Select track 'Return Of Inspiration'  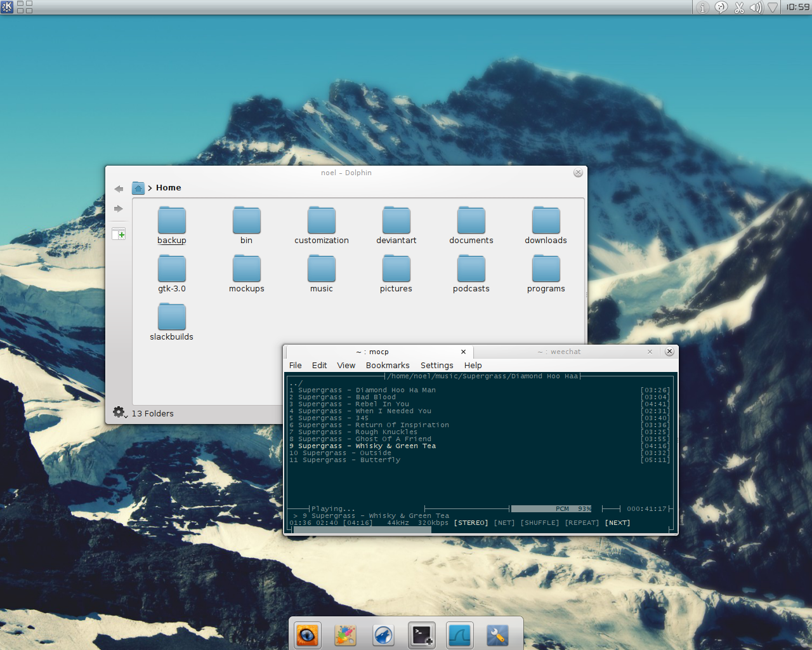point(480,425)
